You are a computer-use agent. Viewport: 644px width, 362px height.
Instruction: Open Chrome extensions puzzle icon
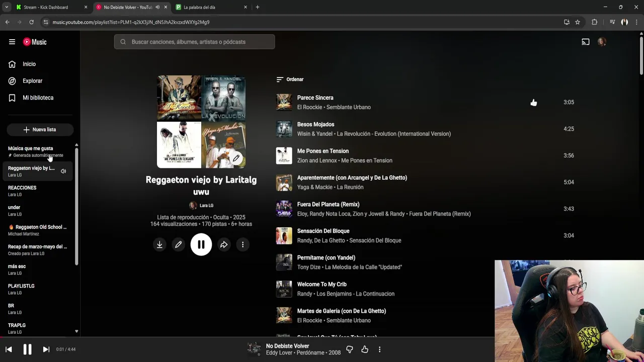coord(595,22)
